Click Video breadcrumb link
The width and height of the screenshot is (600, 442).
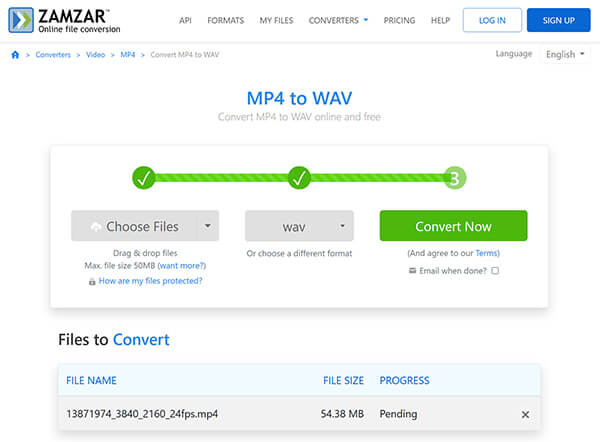[x=95, y=55]
